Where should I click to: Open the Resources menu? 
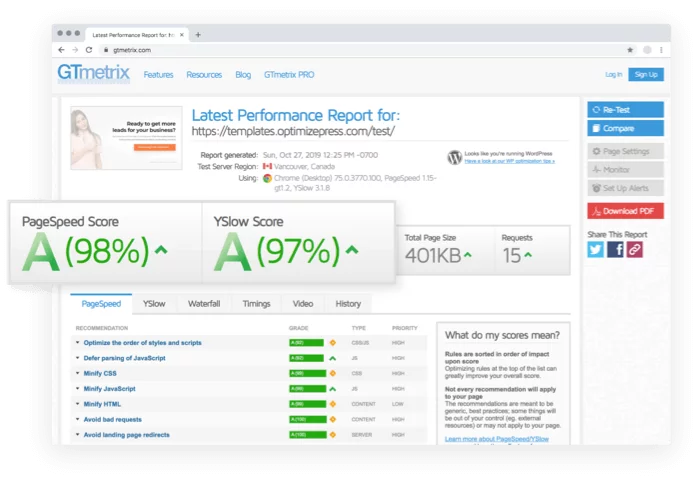coord(204,75)
